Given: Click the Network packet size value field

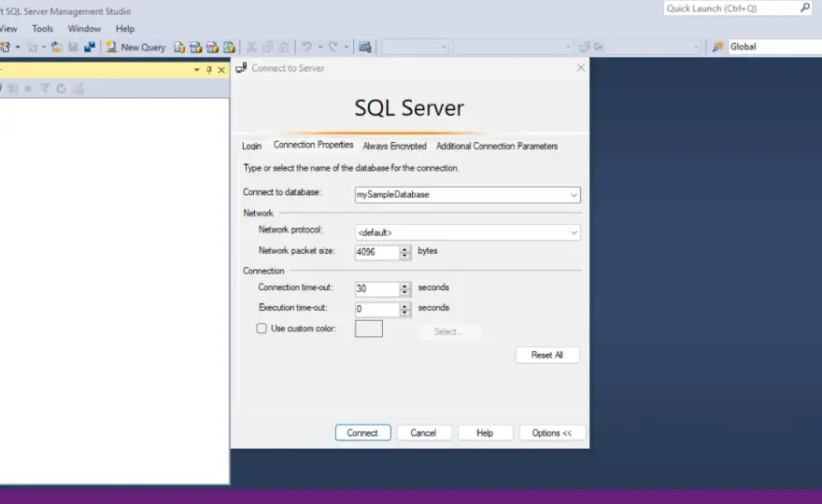Looking at the screenshot, I should pyautogui.click(x=377, y=252).
